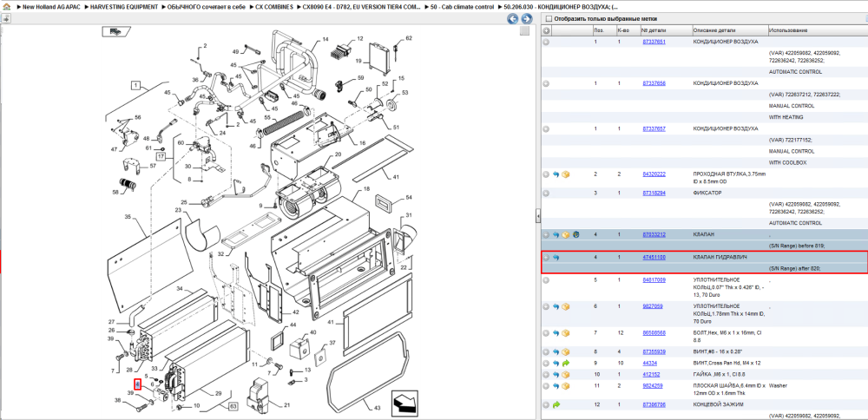Click the '№ детали' column header
The width and height of the screenshot is (868, 420).
[x=666, y=30]
